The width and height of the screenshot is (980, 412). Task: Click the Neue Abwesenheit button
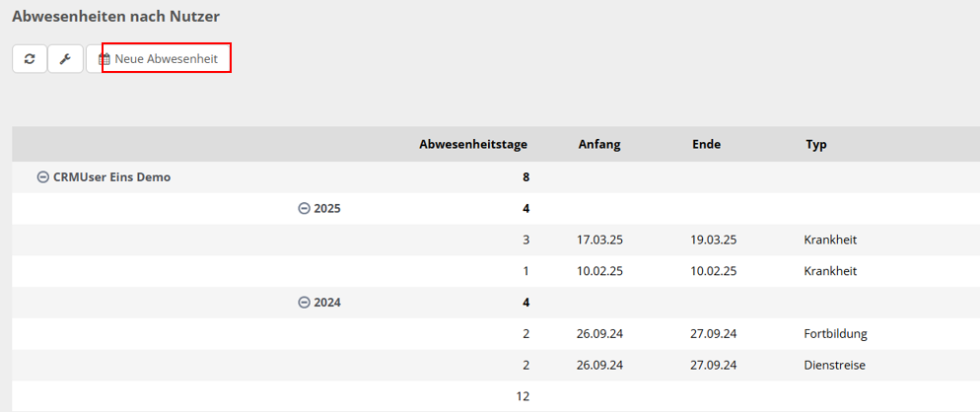pyautogui.click(x=166, y=59)
